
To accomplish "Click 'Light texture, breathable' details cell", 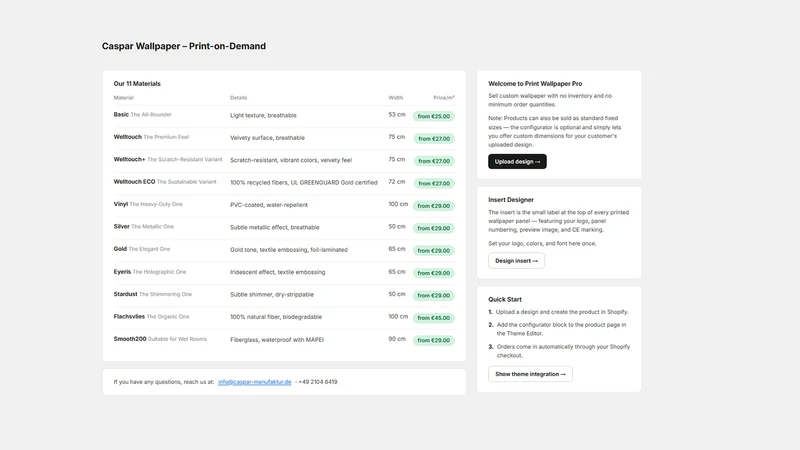I will coord(263,115).
